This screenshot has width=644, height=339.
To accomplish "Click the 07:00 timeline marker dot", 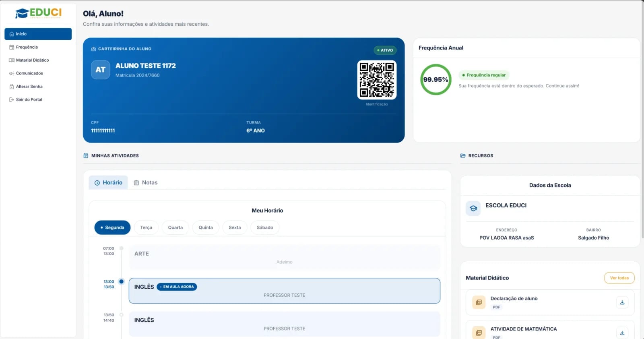I will (121, 248).
